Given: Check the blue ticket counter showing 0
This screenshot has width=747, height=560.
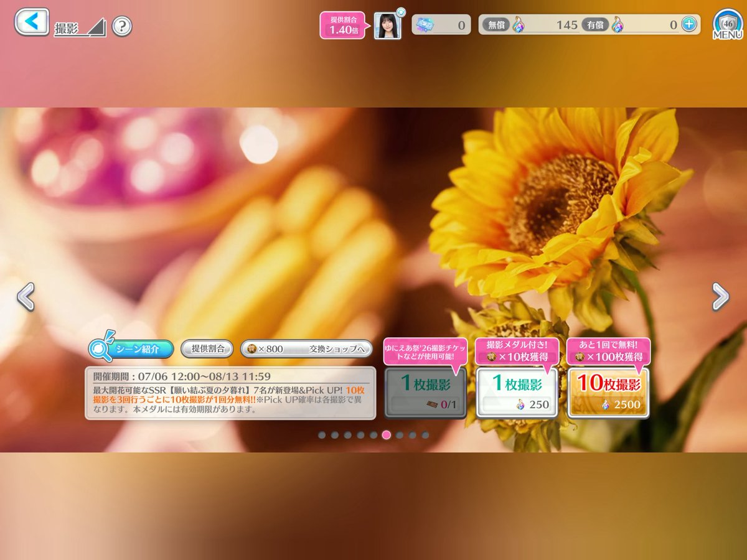Looking at the screenshot, I should [441, 25].
